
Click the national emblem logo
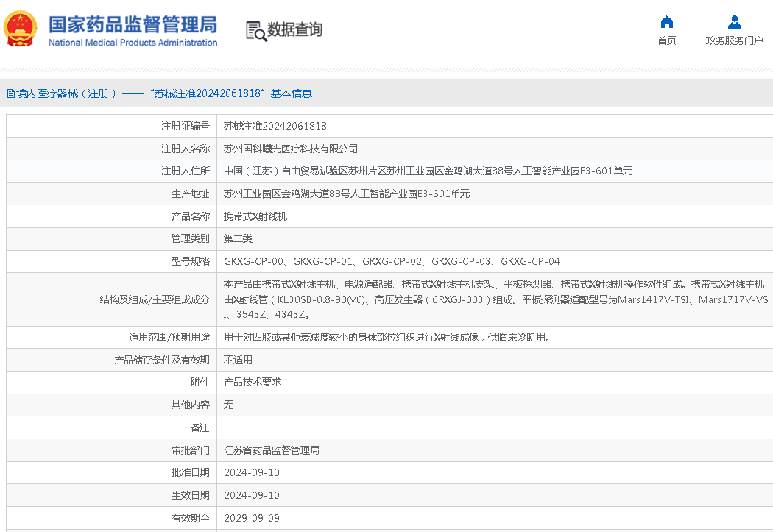[20, 29]
